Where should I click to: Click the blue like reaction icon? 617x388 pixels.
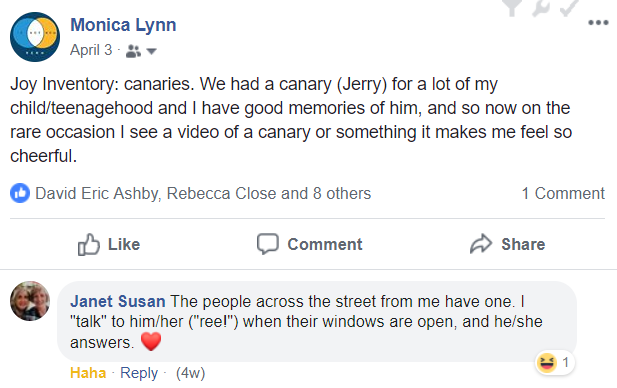point(20,193)
